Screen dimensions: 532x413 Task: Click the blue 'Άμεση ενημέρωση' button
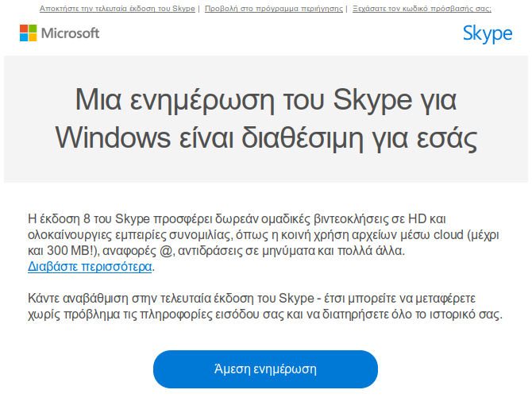pos(265,369)
